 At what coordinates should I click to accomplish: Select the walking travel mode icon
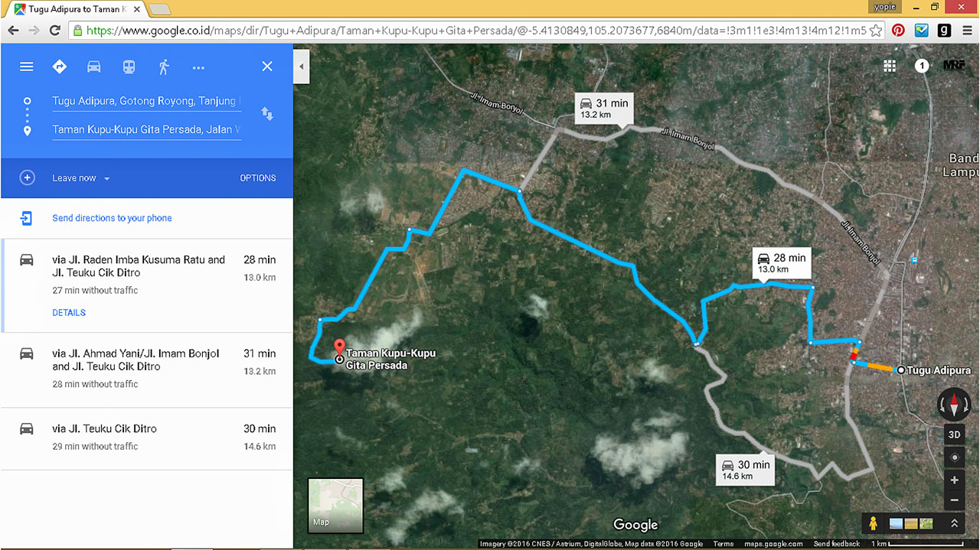163,67
